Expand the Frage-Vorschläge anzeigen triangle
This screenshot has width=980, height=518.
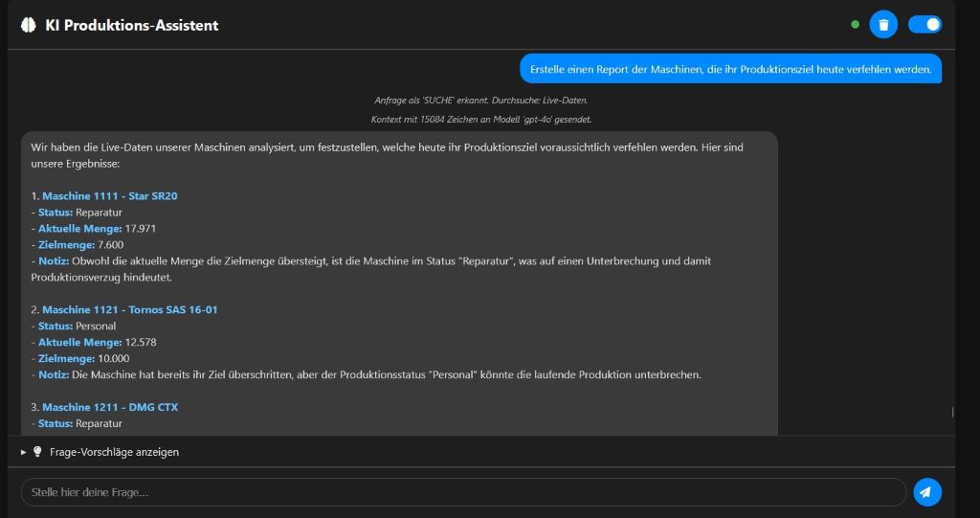[24, 452]
